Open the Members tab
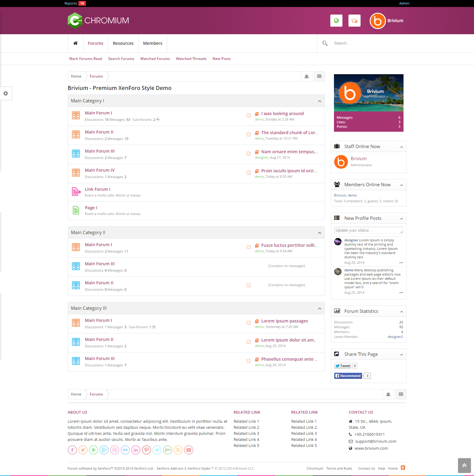Screen dimensions: 474x476 coord(152,43)
